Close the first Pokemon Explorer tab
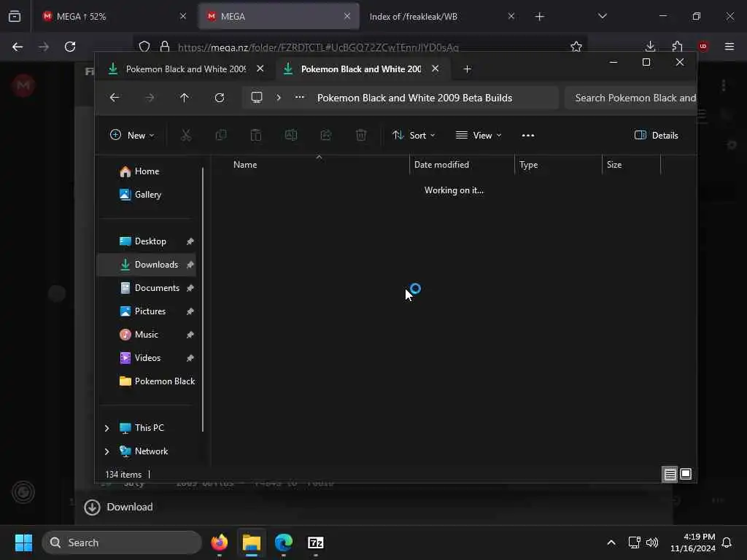 [x=260, y=69]
